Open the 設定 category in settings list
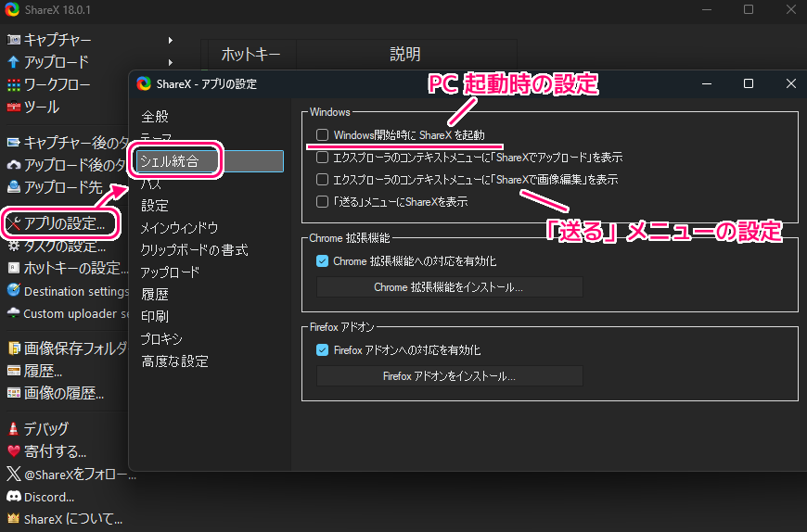The width and height of the screenshot is (807, 532). pyautogui.click(x=155, y=206)
